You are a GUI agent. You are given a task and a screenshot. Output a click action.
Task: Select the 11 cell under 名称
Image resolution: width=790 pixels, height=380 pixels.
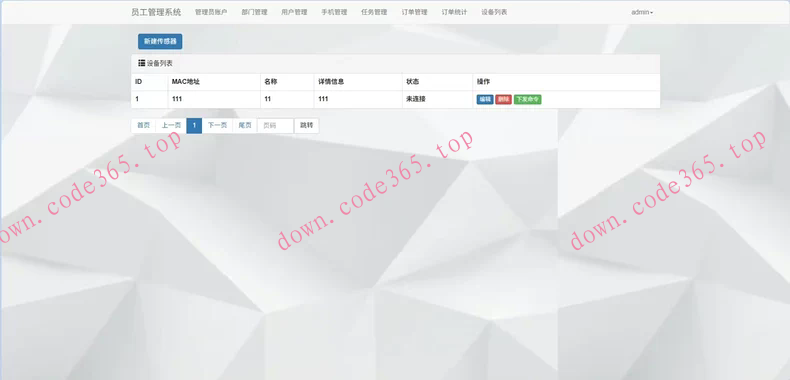click(x=287, y=99)
